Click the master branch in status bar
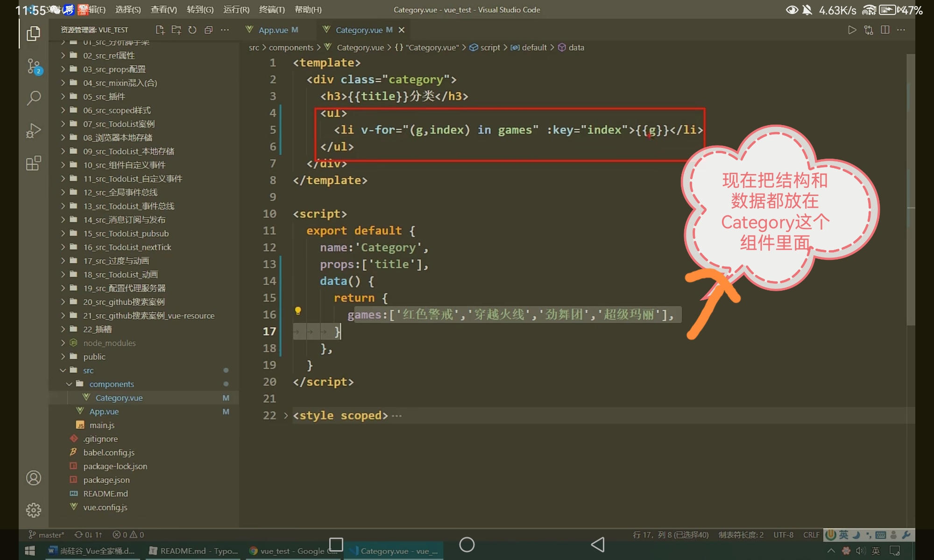The image size is (934, 560). coord(47,535)
